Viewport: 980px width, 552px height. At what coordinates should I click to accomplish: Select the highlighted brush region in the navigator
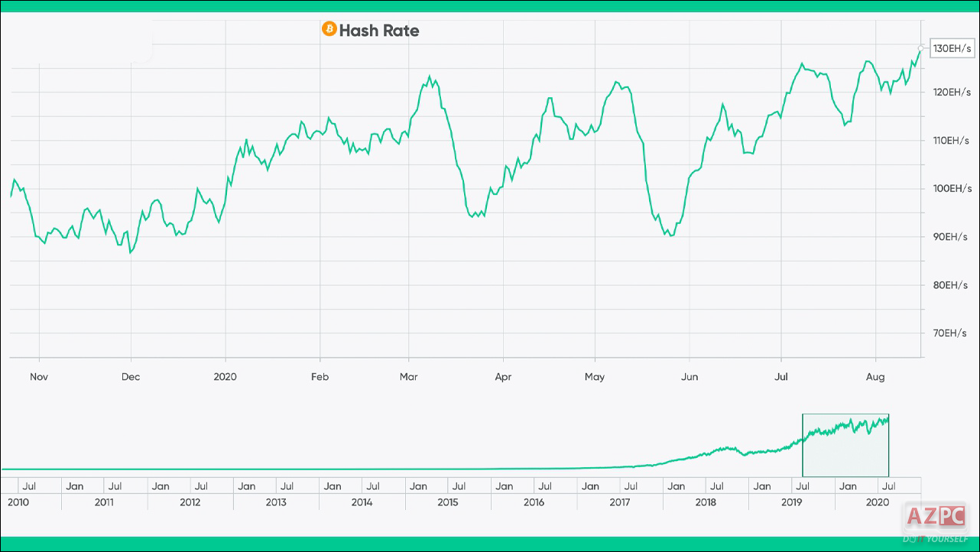click(845, 443)
